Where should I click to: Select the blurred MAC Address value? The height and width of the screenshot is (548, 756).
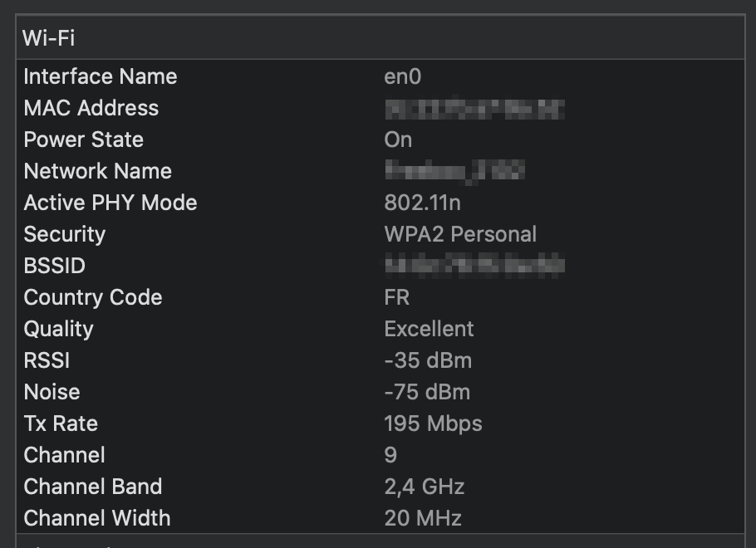point(475,109)
